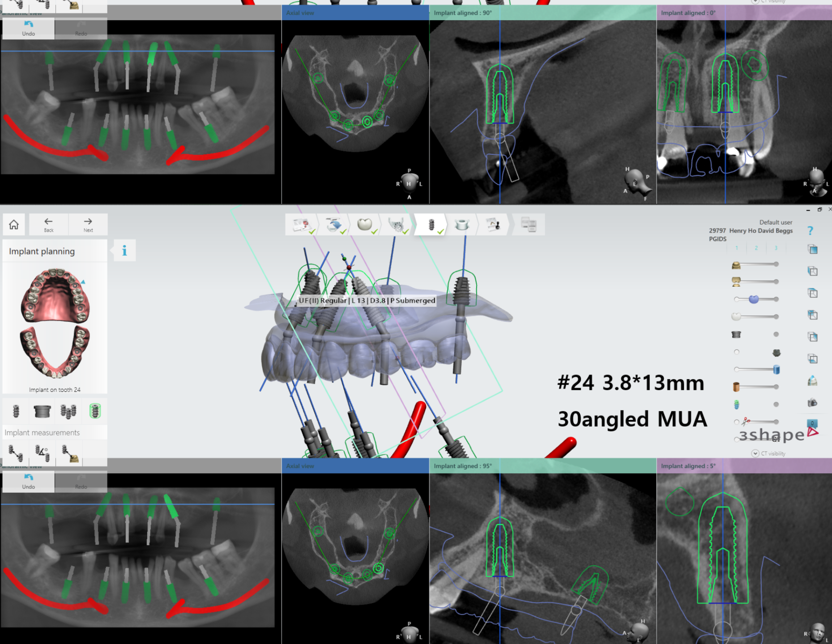Click the Next navigation button
Screen dimensions: 832x644
(x=88, y=225)
